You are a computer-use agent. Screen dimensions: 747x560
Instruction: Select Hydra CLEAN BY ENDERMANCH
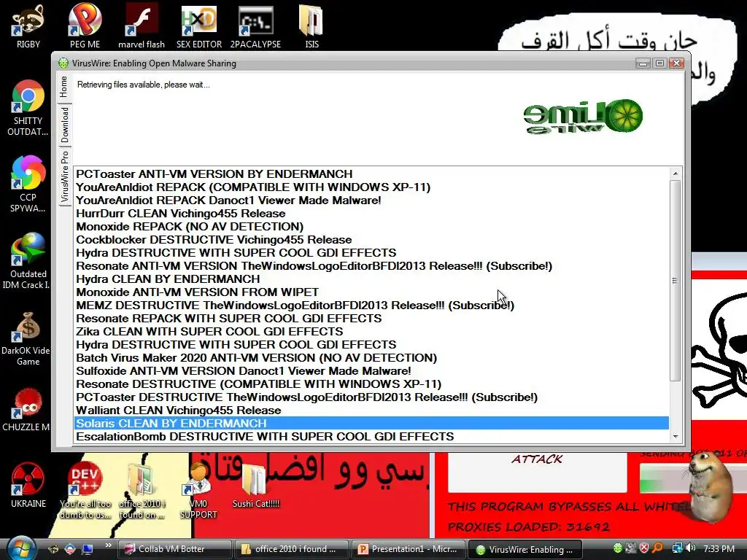tap(371, 279)
